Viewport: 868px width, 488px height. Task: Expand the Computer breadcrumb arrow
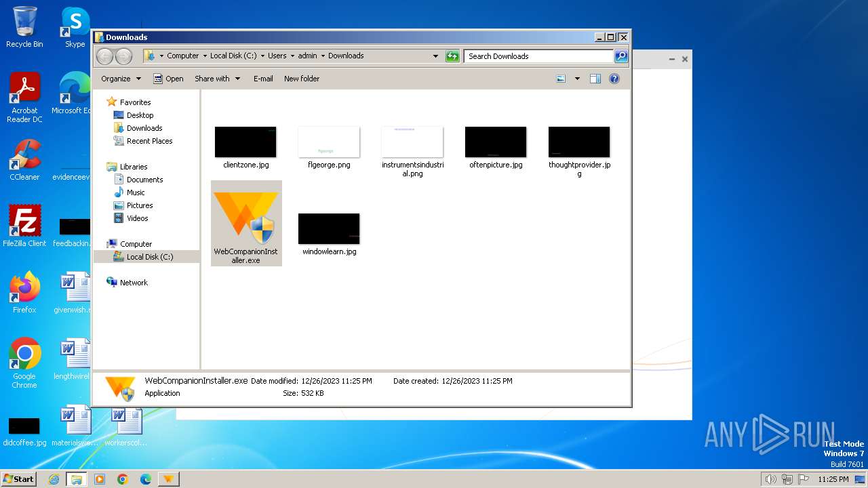(204, 56)
